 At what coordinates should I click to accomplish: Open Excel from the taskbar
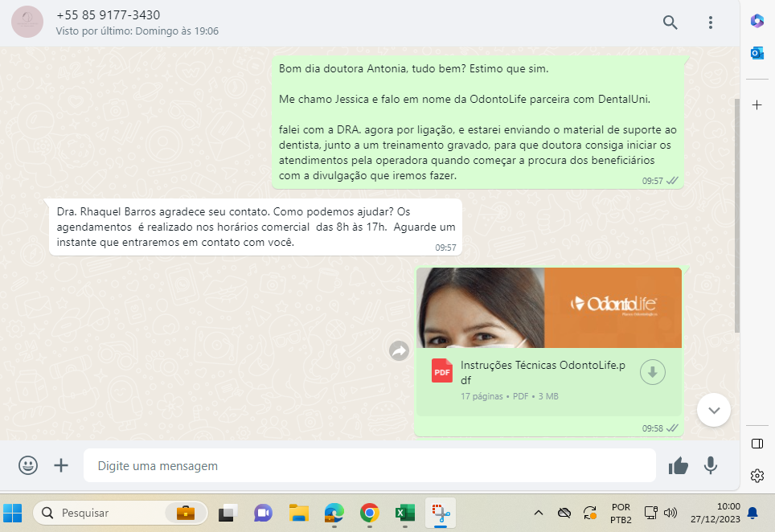(404, 513)
